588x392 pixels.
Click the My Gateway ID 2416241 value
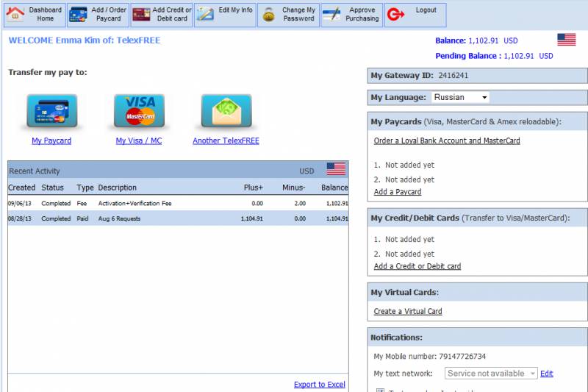[x=453, y=76]
